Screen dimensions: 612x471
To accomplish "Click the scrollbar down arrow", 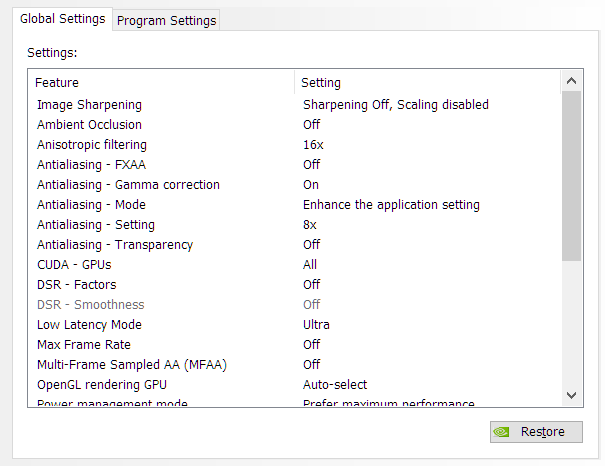I will tap(571, 395).
